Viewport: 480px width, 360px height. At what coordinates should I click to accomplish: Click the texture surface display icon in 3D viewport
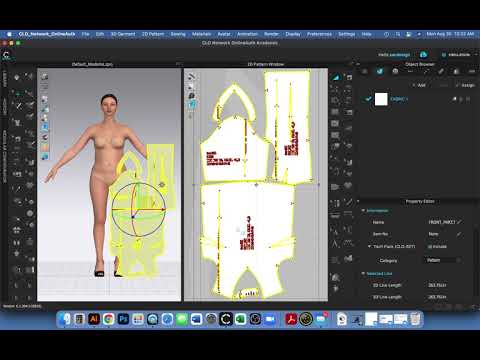[x=45, y=100]
